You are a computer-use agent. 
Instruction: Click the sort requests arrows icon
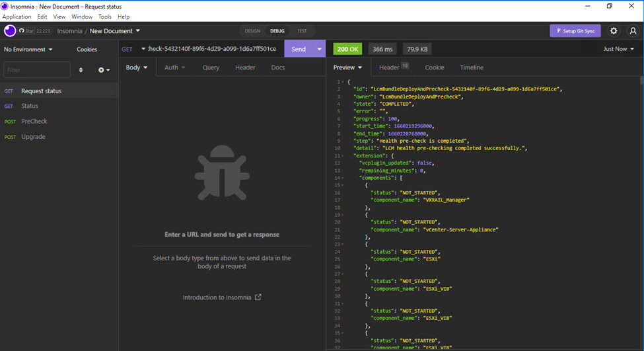point(81,70)
